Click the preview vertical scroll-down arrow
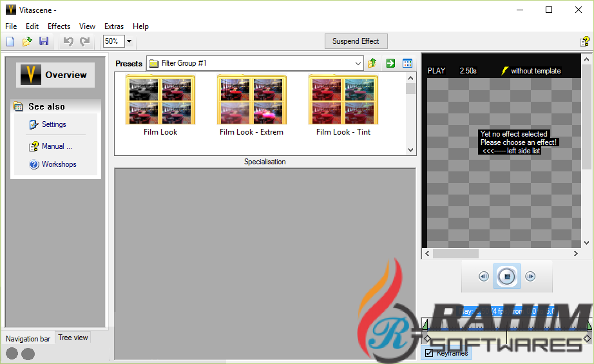This screenshot has width=594, height=364. coord(586,243)
